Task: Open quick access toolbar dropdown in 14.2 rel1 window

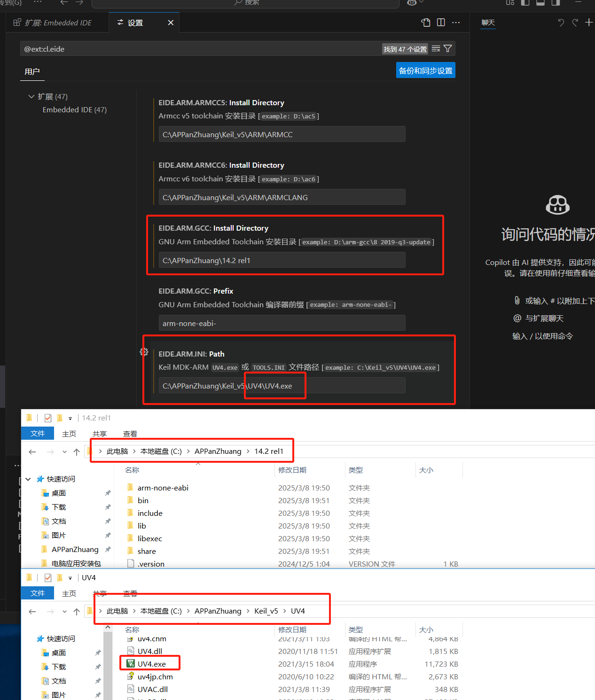Action: click(x=70, y=418)
